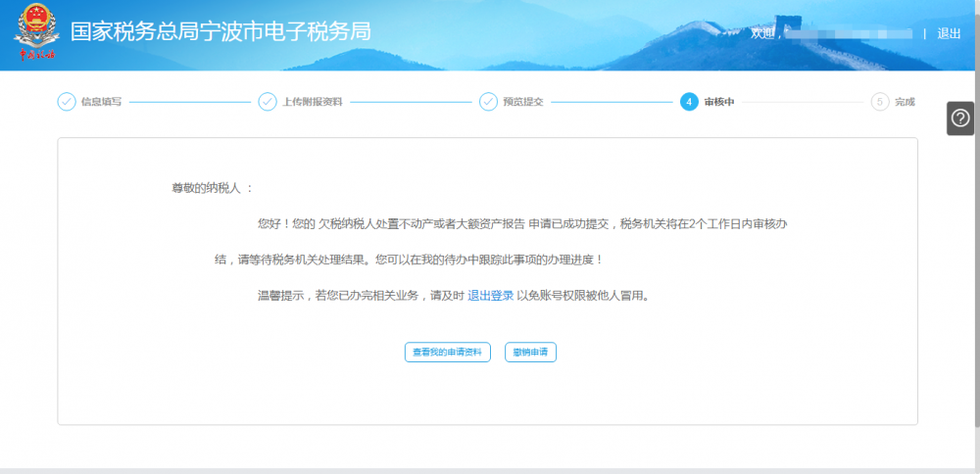
Task: Click the checkmark circle for 上传附报资料 step
Action: 268,102
